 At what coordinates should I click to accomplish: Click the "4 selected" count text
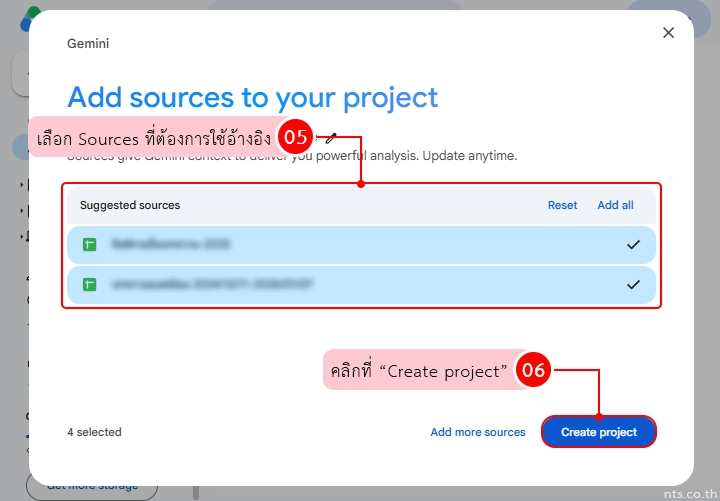coord(94,432)
